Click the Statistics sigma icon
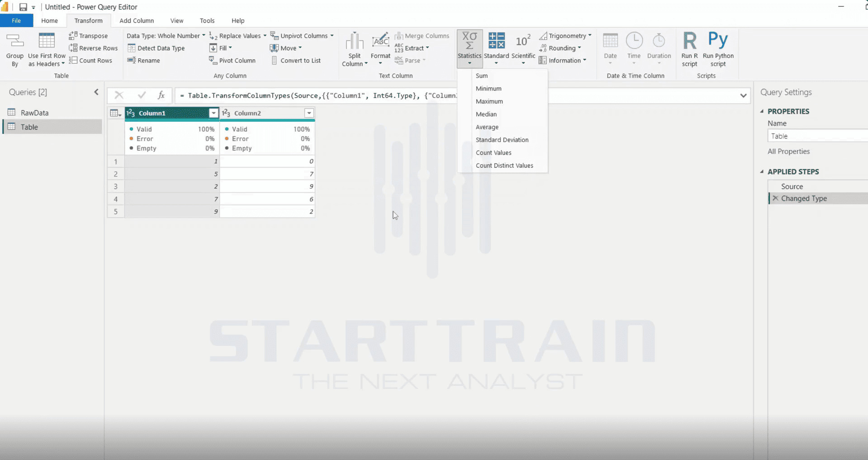The image size is (868, 460). [x=470, y=40]
